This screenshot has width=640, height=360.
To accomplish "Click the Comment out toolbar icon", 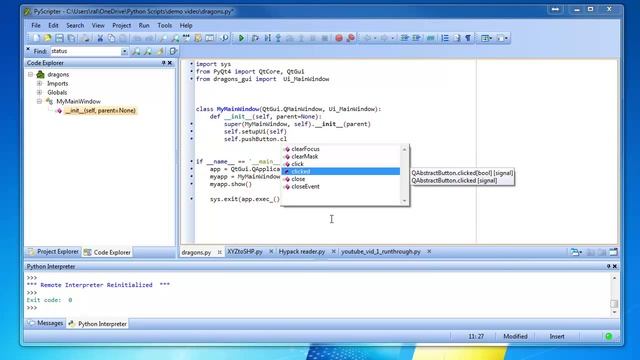I will click(430, 38).
